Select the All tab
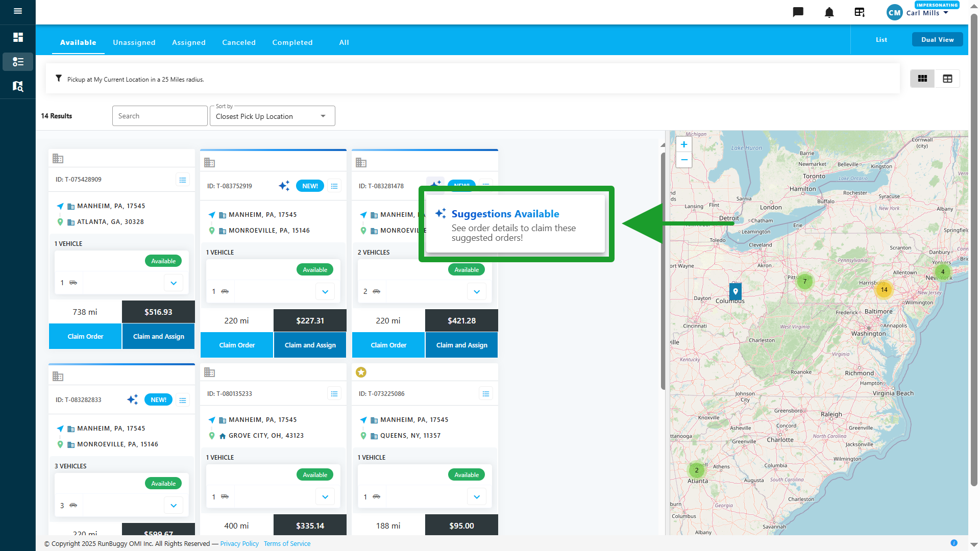980x551 pixels. point(344,42)
